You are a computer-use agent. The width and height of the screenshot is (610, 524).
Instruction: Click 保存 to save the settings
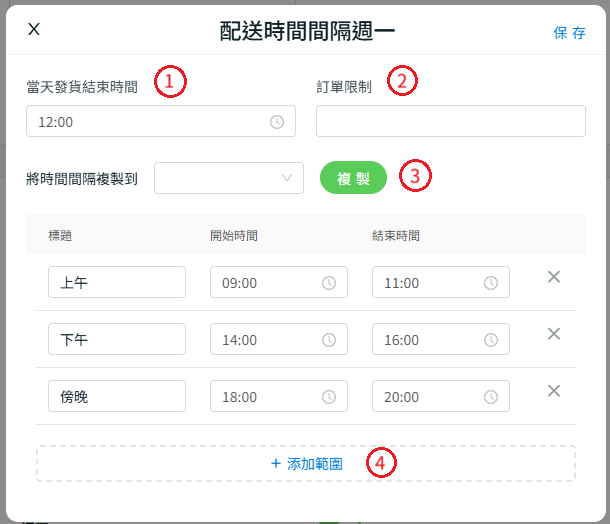click(569, 32)
